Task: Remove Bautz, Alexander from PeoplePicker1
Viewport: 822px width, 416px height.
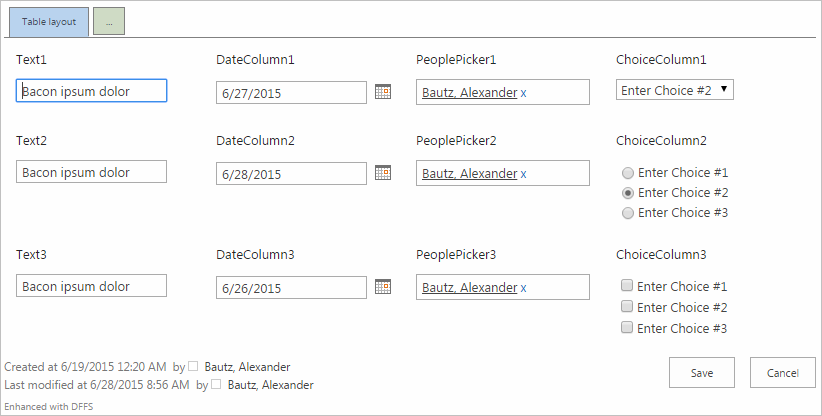Action: click(523, 92)
